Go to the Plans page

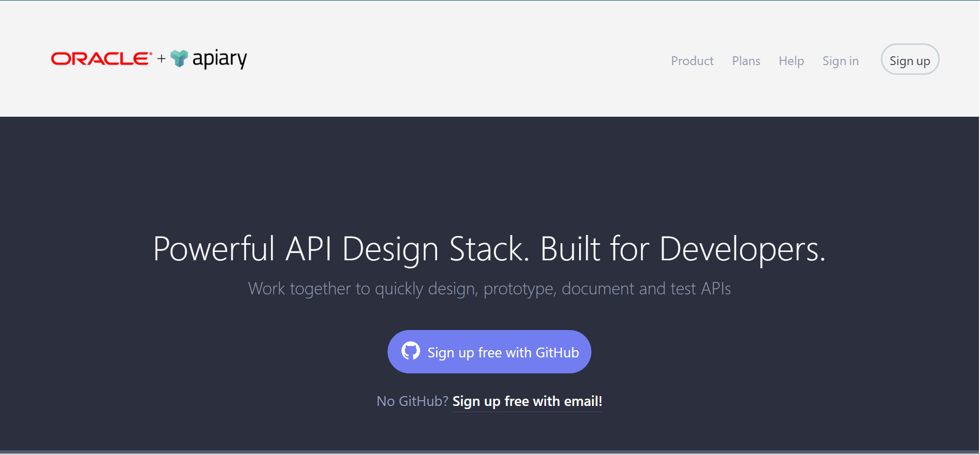coord(746,61)
